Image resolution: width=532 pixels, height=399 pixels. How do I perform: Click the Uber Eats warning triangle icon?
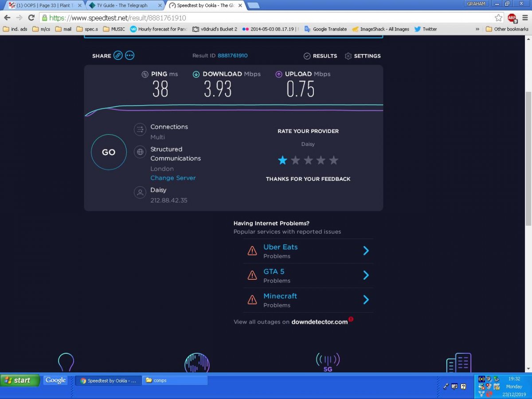252,250
